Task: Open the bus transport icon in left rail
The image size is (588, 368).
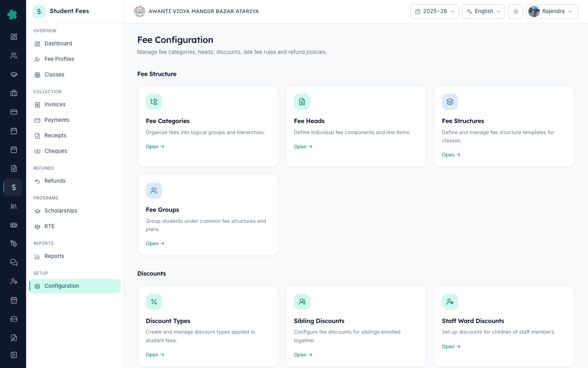Action: click(x=14, y=225)
